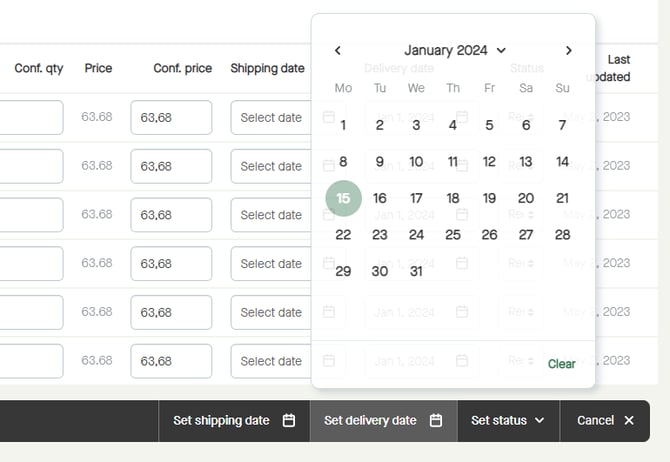Clear the selected calendar date
Image resolution: width=670 pixels, height=462 pixels.
point(561,364)
